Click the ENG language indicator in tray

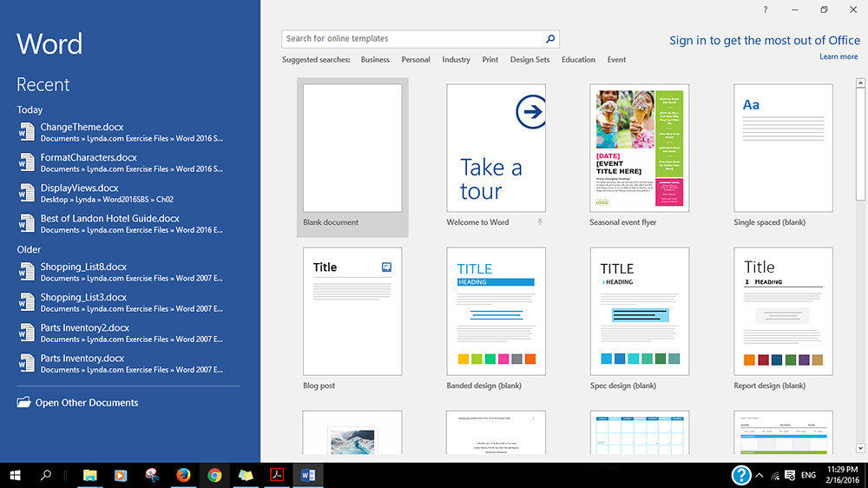coord(808,475)
